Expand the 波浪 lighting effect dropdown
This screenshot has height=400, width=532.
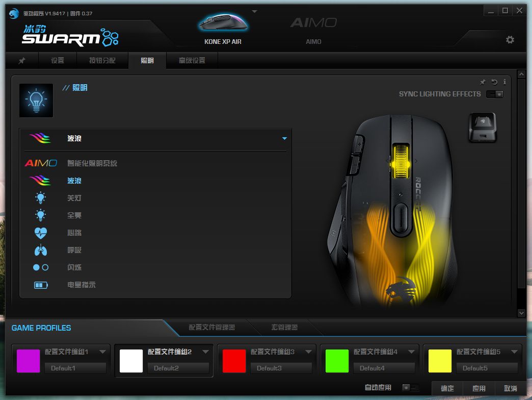pos(284,139)
